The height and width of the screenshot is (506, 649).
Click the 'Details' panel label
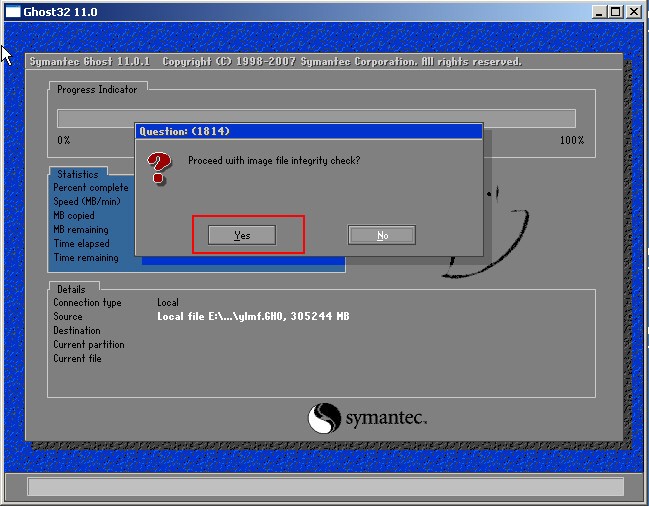point(71,289)
